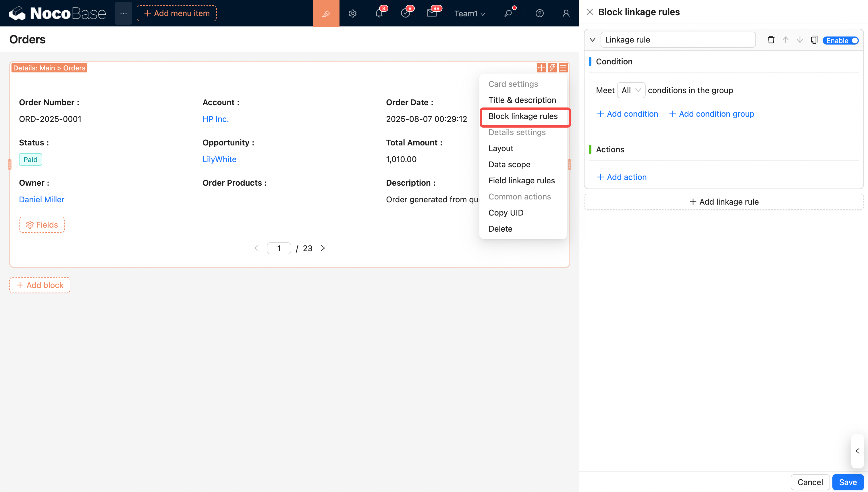
Task: Open the user profile icon
Action: coord(566,14)
